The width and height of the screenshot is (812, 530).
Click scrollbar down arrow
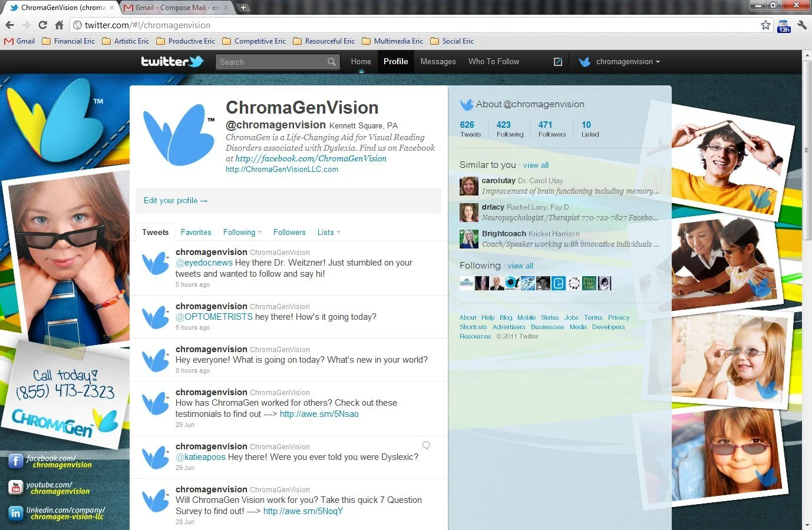807,525
